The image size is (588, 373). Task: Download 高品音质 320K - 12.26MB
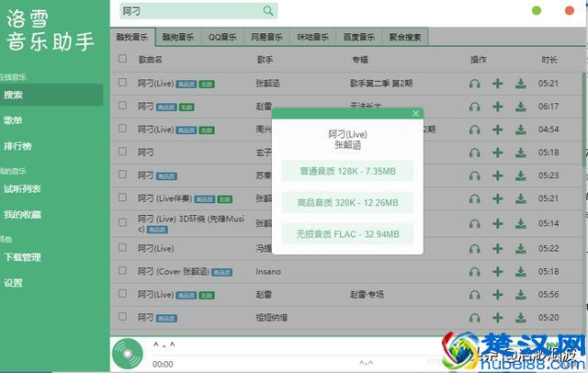[347, 203]
